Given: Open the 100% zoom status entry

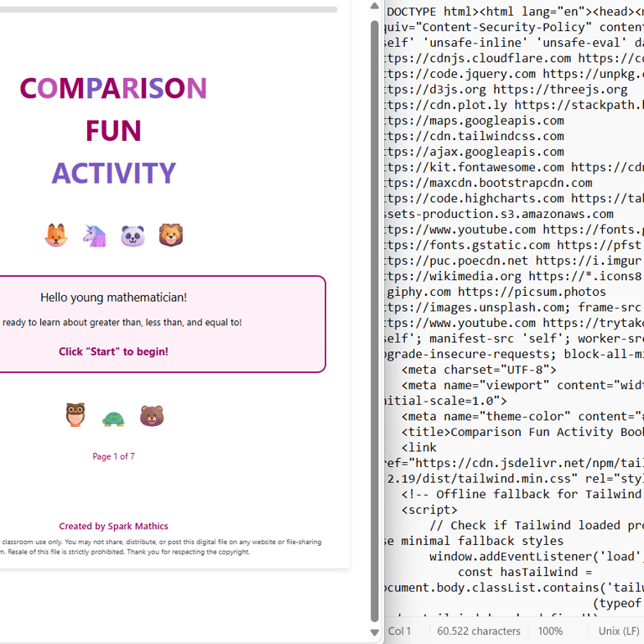Looking at the screenshot, I should click(550, 631).
